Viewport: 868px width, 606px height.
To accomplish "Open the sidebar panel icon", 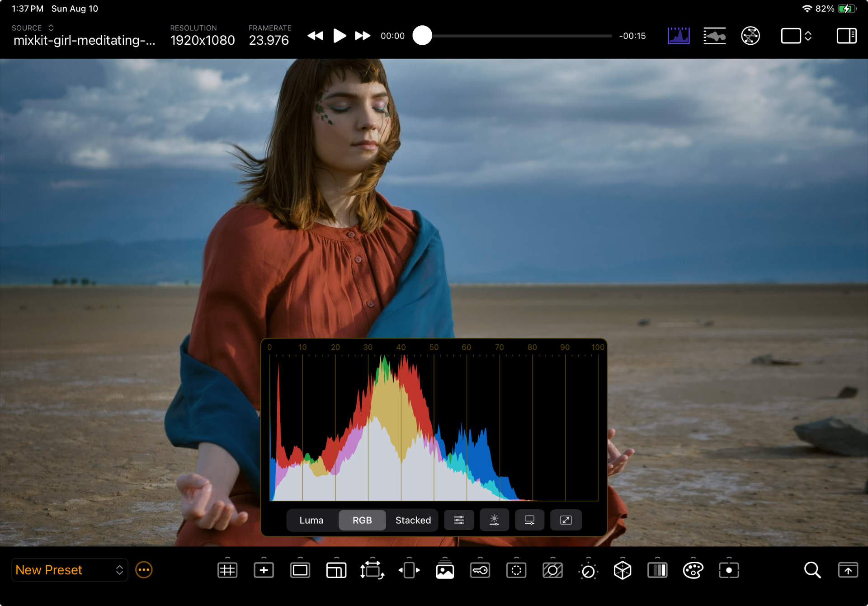I will (846, 36).
